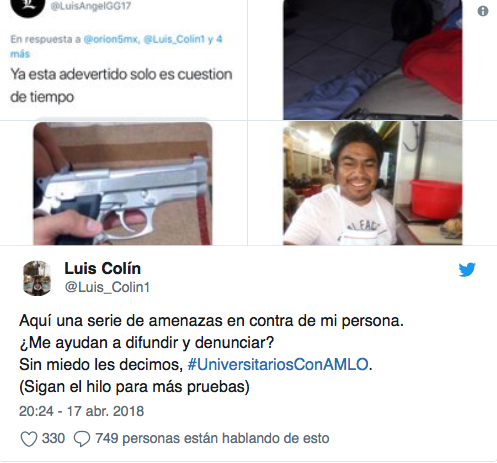The width and height of the screenshot is (497, 463).
Task: Open the #UniversitariosConAMLO hashtag link
Action: tap(278, 364)
